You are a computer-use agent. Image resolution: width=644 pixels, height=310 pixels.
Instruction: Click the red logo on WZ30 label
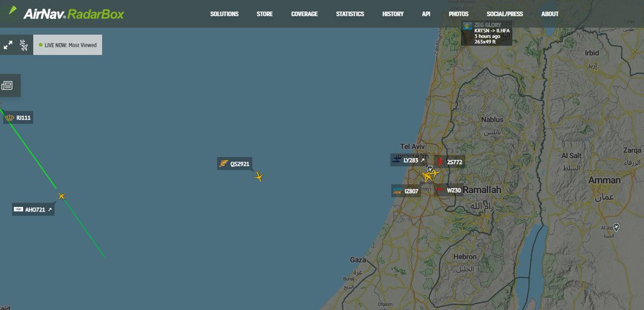point(441,190)
